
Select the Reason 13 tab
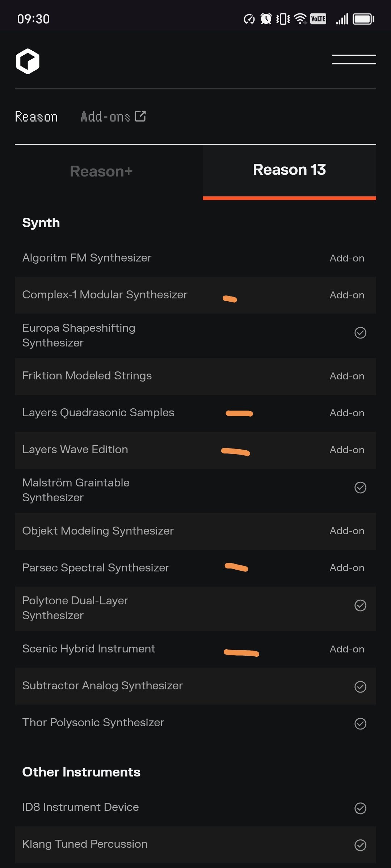pyautogui.click(x=289, y=170)
